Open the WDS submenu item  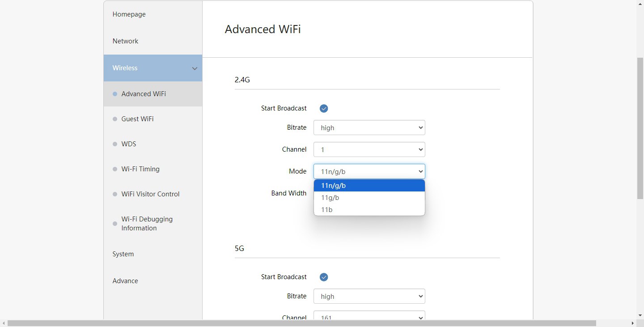(x=153, y=144)
